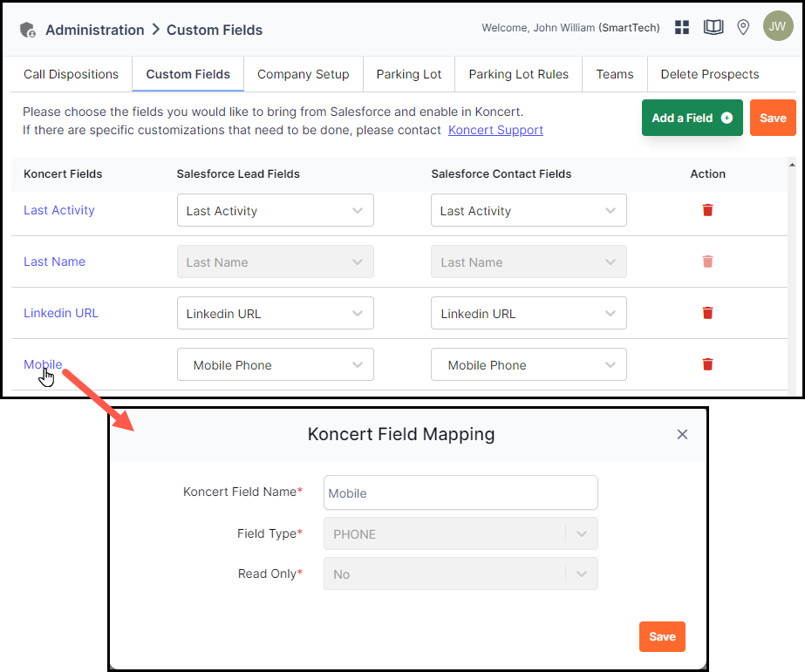Screen dimensions: 805x672
Task: Open the Mobile Phone Salesforce Lead dropdown
Action: point(276,364)
